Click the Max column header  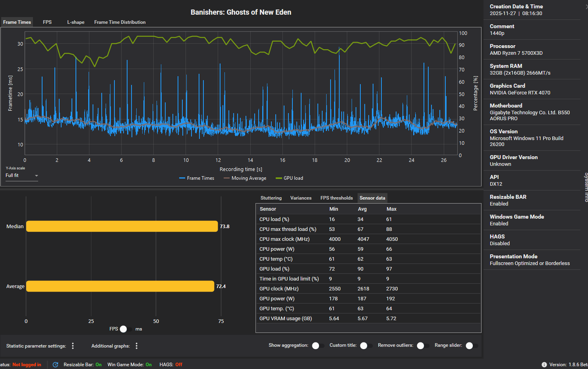click(x=391, y=209)
